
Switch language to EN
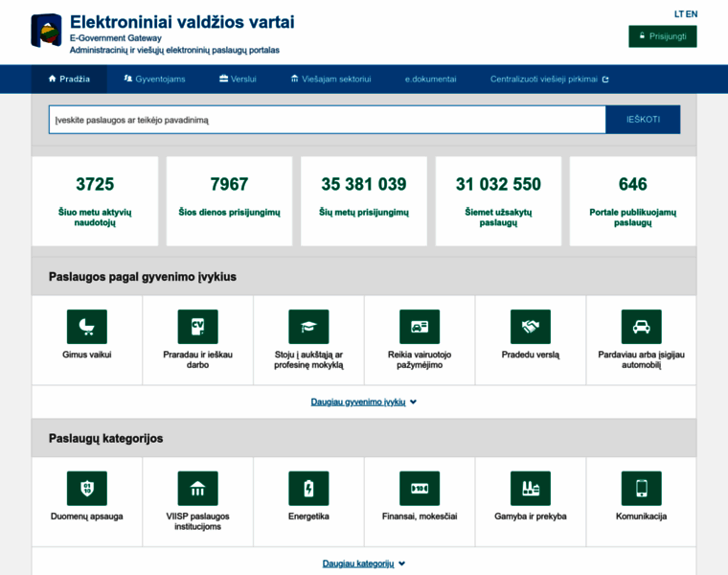pyautogui.click(x=692, y=14)
